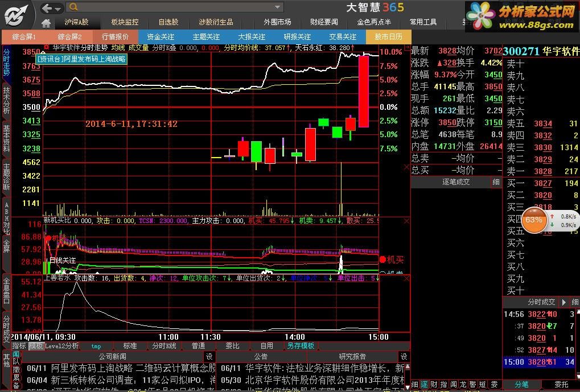Select the highlighted 15:00 trade row

(x=540, y=362)
